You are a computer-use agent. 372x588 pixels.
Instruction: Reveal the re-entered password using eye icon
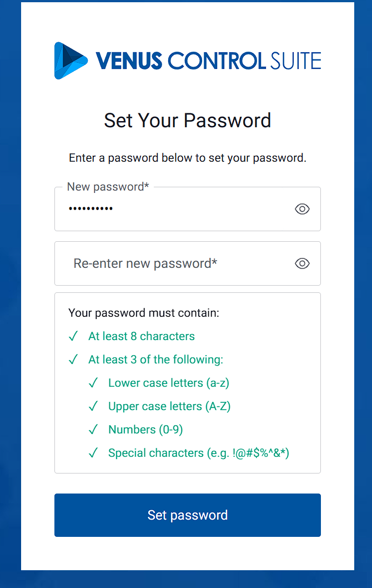302,263
